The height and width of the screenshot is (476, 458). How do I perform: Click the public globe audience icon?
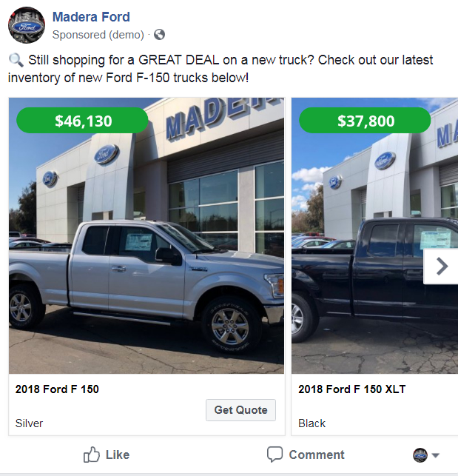pos(159,35)
